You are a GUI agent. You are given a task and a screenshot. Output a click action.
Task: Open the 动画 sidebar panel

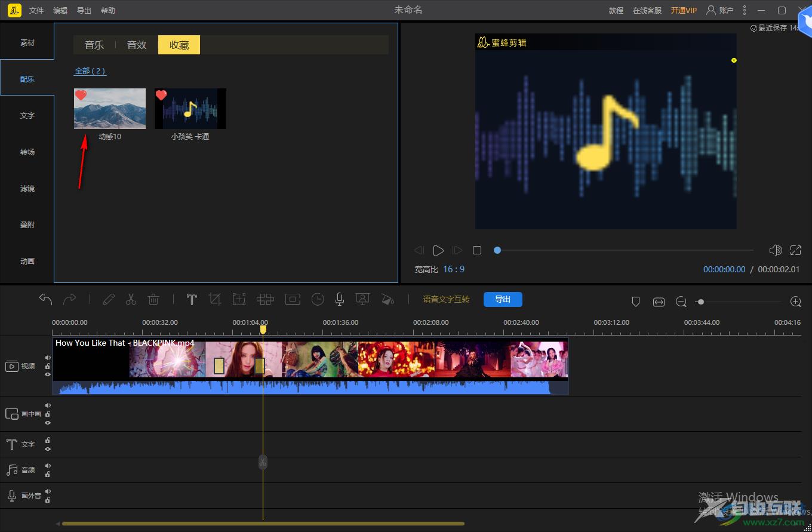(27, 262)
